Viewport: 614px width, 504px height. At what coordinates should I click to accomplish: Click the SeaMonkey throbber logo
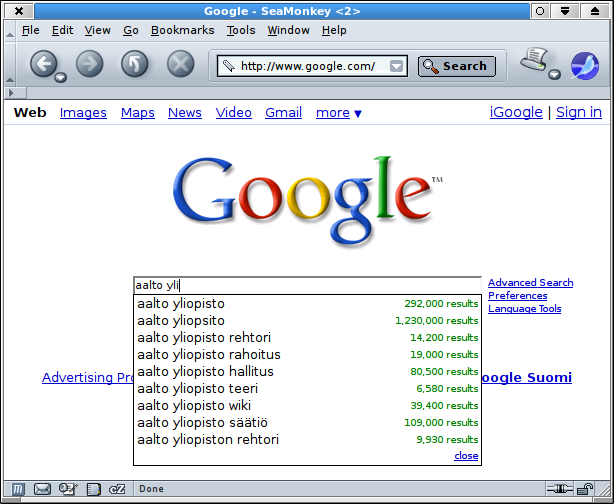tap(585, 66)
